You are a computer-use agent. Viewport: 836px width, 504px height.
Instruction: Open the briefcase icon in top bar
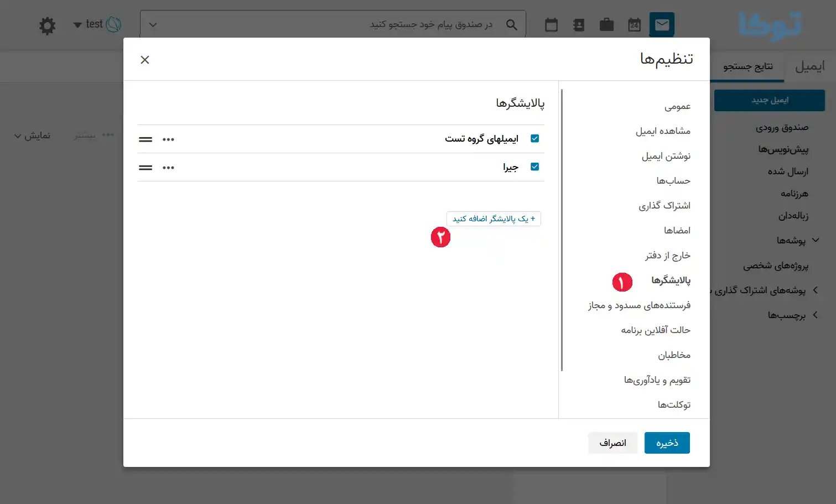click(606, 25)
